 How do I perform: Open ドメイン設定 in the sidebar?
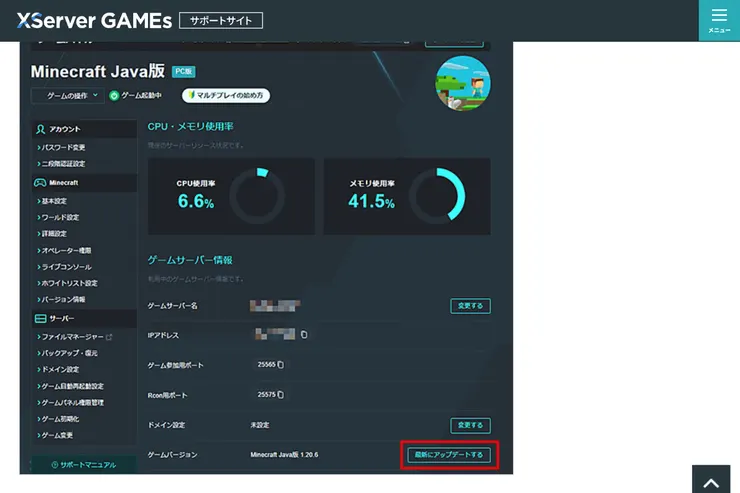pyautogui.click(x=58, y=369)
